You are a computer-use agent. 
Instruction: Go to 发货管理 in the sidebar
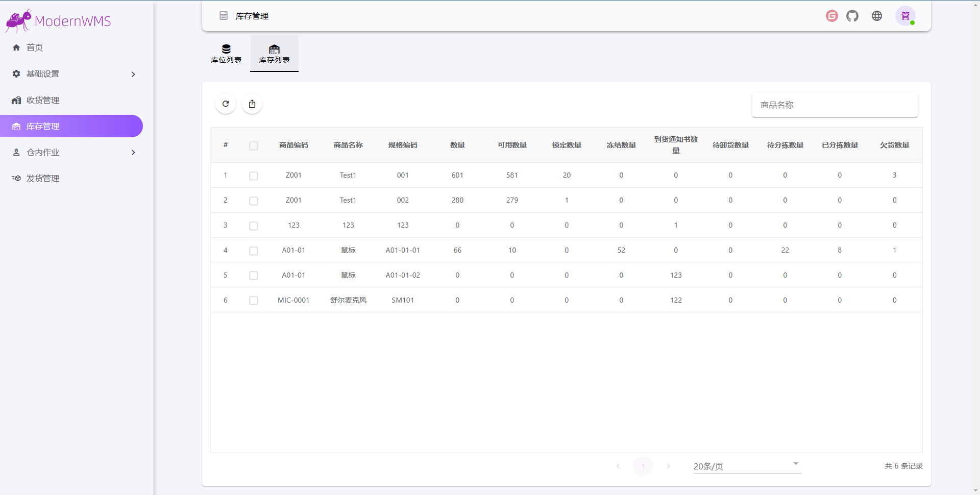click(43, 179)
